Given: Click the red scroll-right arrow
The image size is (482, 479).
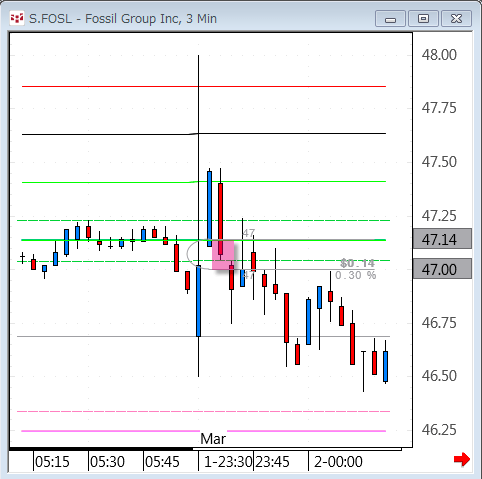Looking at the screenshot, I should (462, 460).
